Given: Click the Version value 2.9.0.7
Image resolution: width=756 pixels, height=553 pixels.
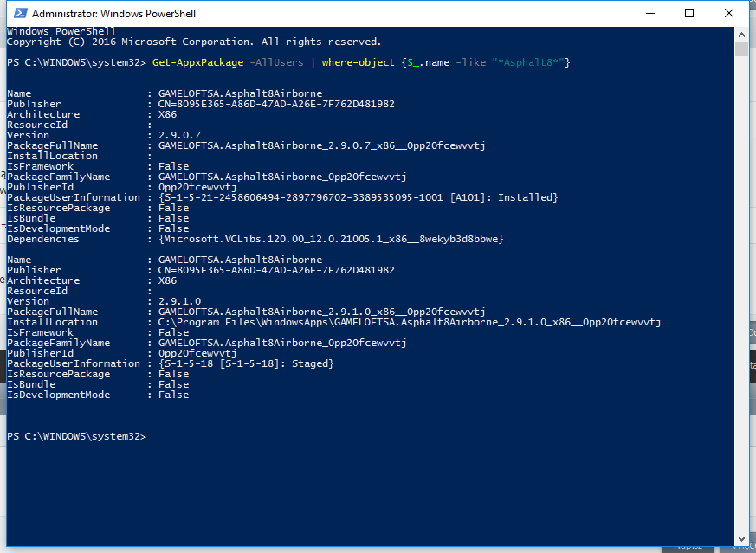Looking at the screenshot, I should [179, 135].
